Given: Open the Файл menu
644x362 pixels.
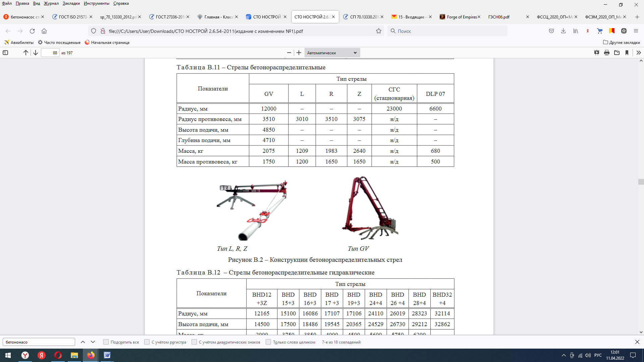Looking at the screenshot, I should [x=7, y=3].
